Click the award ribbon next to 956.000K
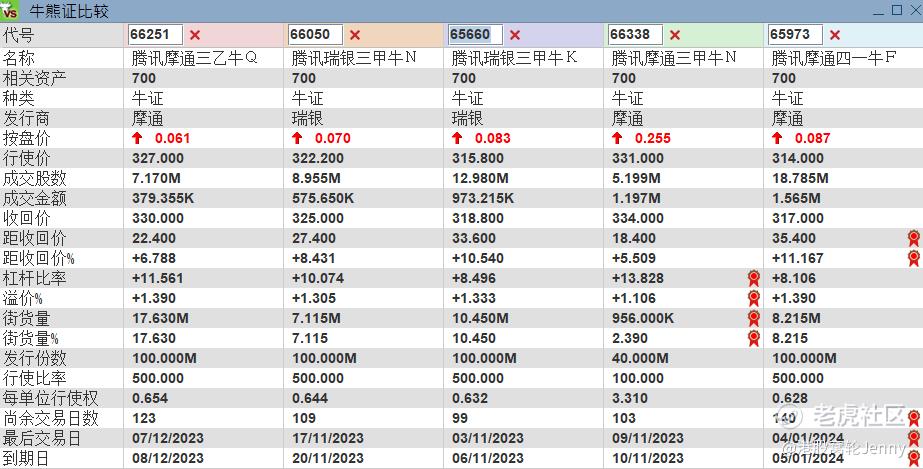Image resolution: width=923 pixels, height=469 pixels. (x=753, y=318)
